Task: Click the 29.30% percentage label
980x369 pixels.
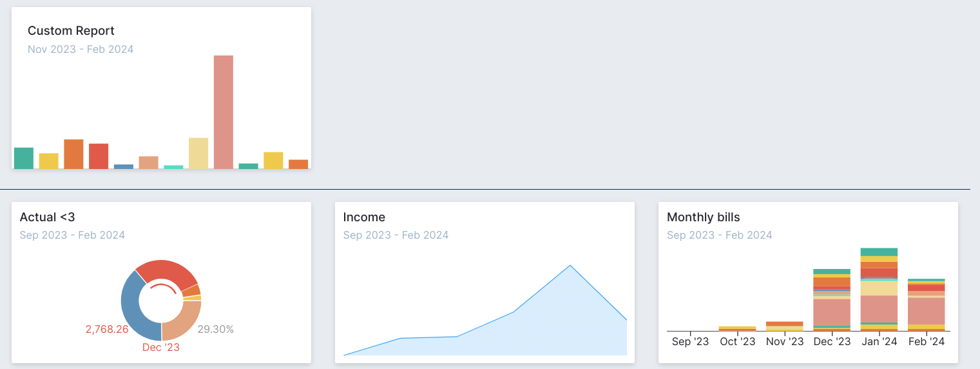Action: coord(215,330)
